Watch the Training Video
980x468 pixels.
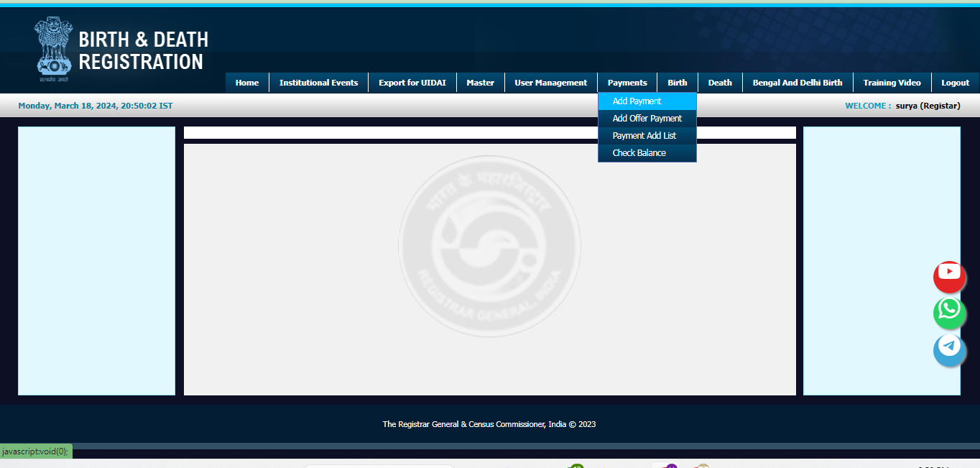coord(891,82)
